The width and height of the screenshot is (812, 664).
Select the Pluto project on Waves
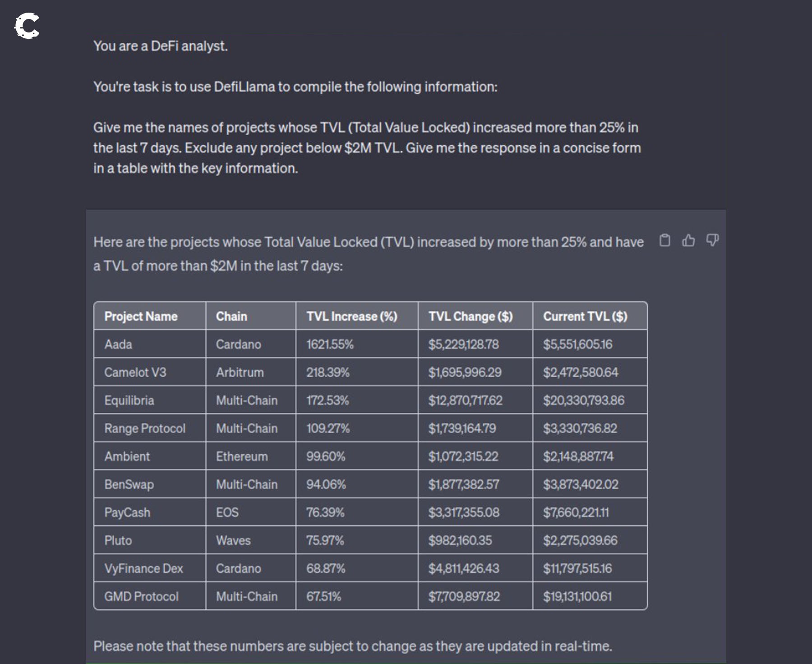[118, 540]
